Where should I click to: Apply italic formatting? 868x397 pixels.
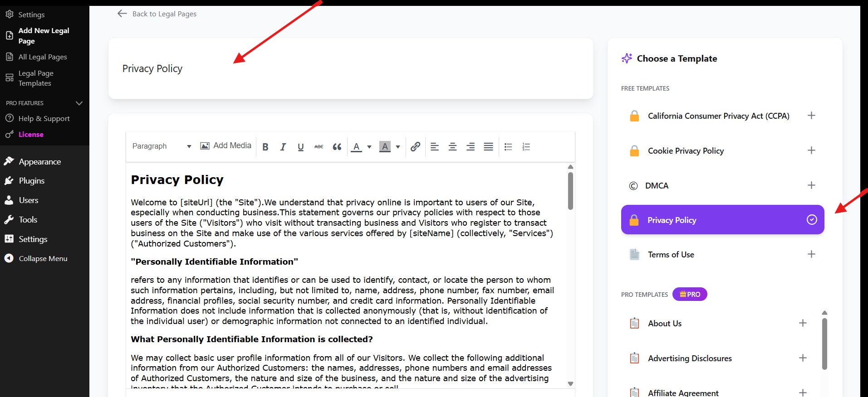click(x=283, y=146)
